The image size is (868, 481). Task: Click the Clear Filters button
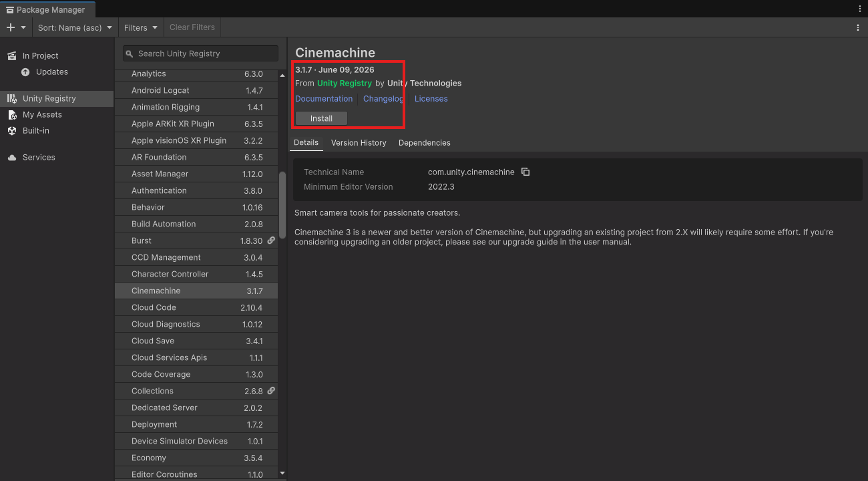(192, 27)
